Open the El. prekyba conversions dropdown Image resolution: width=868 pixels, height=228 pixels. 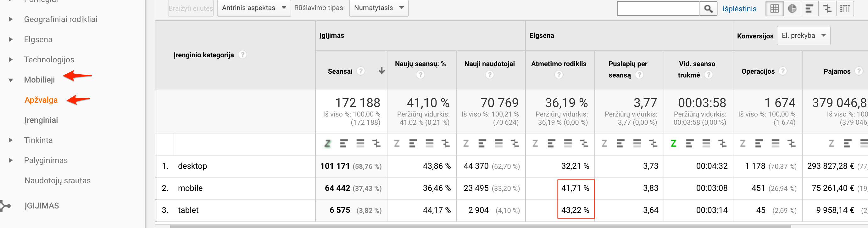[x=803, y=36]
